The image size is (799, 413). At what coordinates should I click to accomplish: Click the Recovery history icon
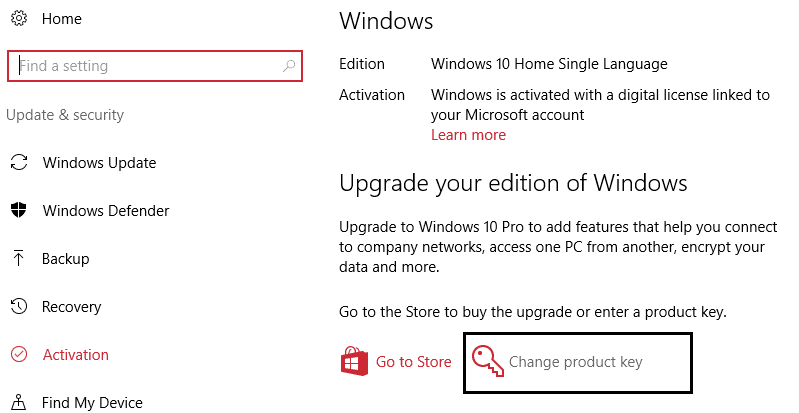(x=18, y=307)
